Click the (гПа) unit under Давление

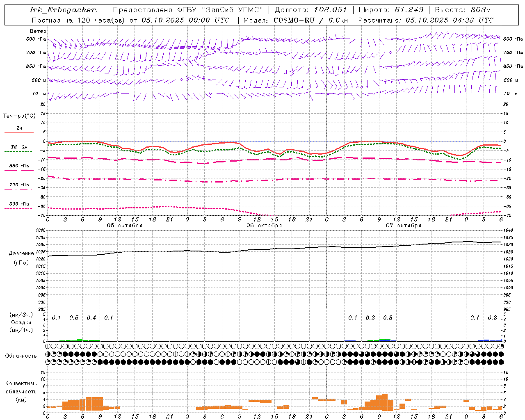tap(21, 263)
